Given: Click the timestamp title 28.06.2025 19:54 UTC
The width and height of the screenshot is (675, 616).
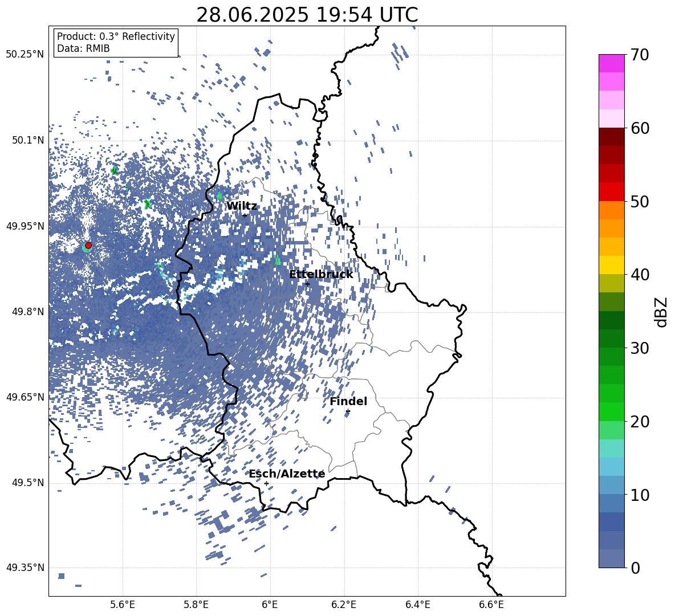Looking at the screenshot, I should point(307,15).
